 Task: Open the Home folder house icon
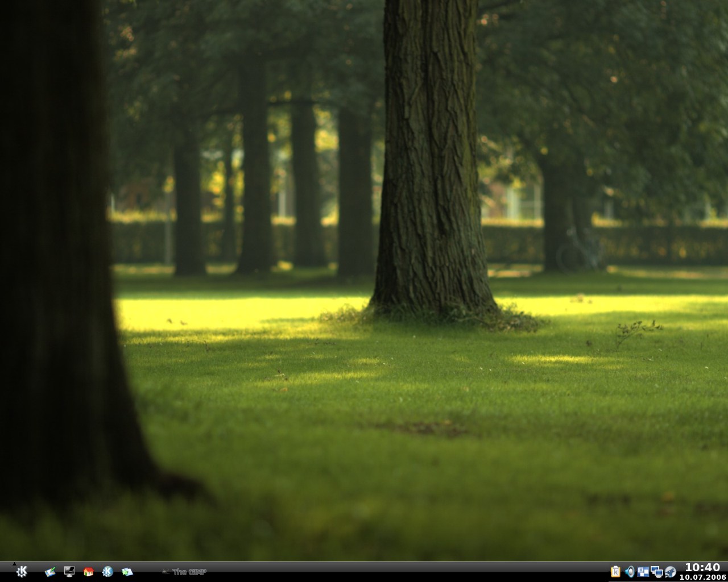88,572
